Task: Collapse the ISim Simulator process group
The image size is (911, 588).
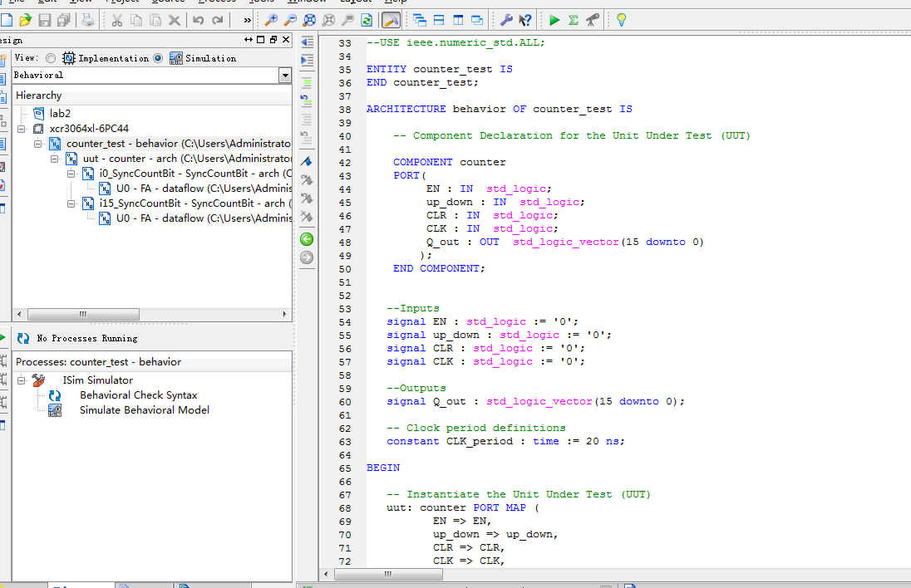Action: tap(22, 380)
